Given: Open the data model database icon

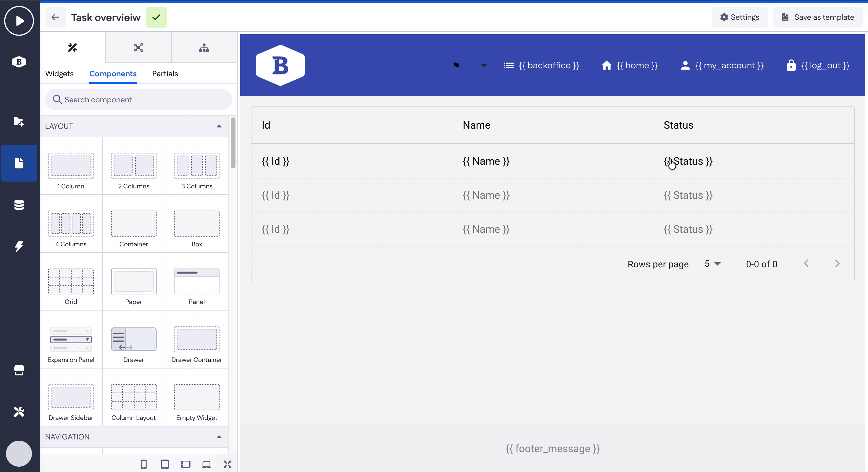Looking at the screenshot, I should (x=19, y=204).
